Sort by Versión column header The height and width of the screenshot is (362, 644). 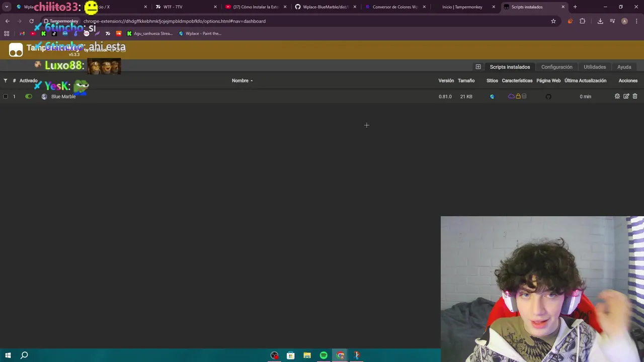click(x=446, y=80)
